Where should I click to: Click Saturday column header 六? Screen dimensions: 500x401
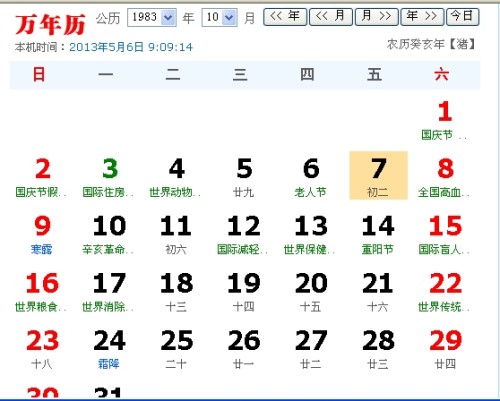click(x=442, y=74)
